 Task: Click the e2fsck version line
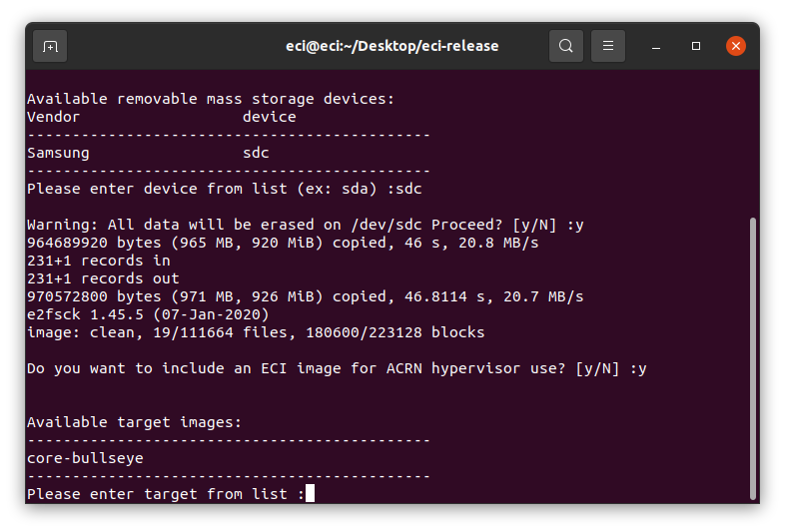click(x=148, y=314)
